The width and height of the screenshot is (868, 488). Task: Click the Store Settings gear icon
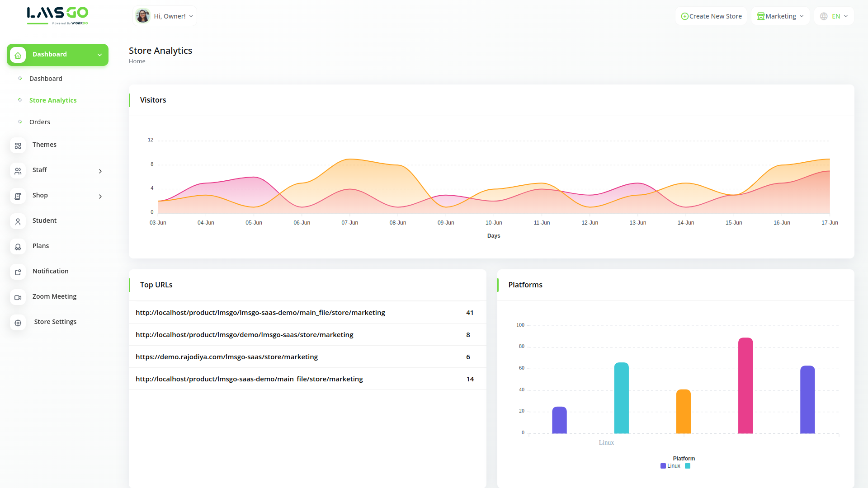point(18,323)
